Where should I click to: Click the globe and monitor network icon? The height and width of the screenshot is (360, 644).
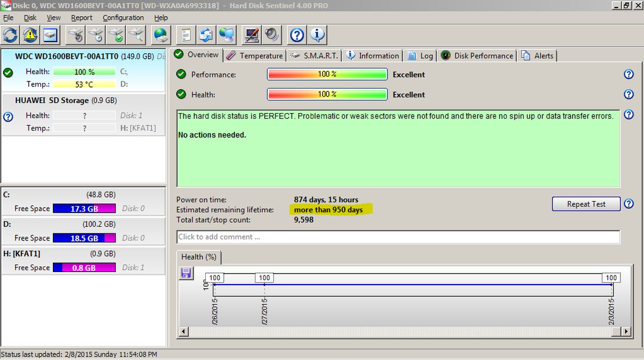(x=227, y=35)
